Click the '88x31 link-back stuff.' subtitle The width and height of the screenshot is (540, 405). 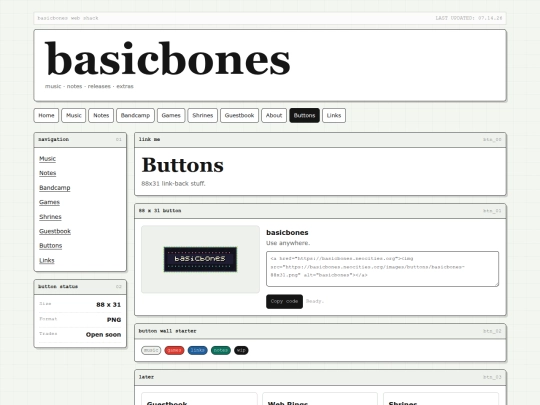point(173,184)
